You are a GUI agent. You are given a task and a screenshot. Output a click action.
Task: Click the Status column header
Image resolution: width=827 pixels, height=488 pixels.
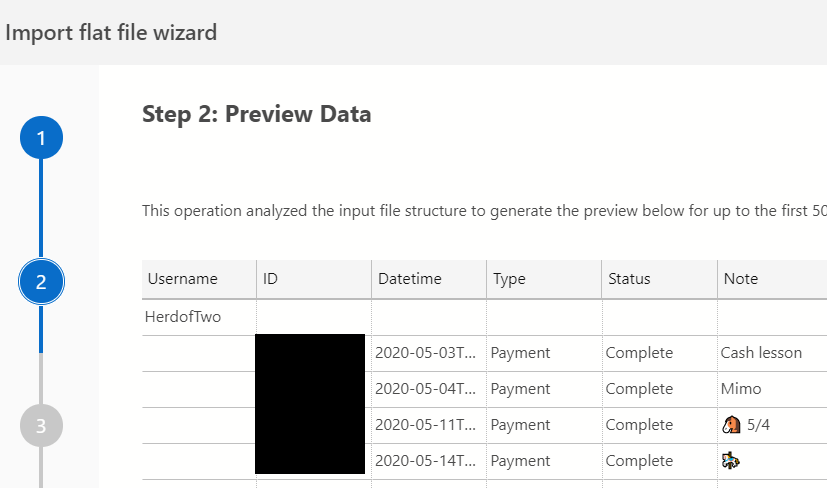tap(629, 279)
